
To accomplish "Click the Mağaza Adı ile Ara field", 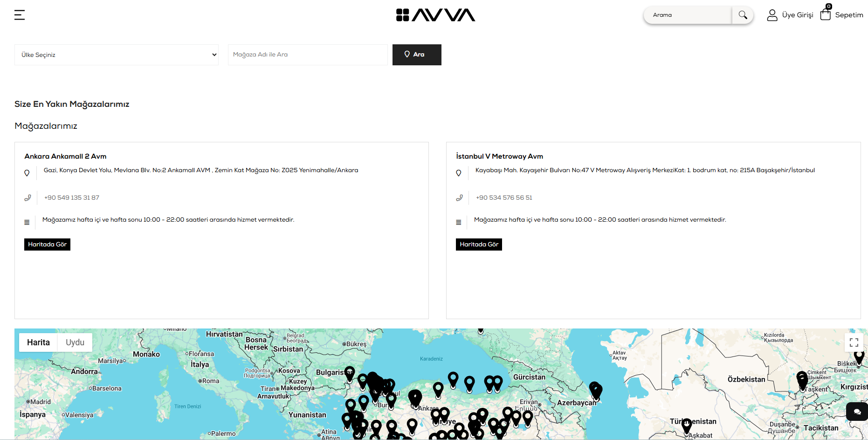I will pos(308,55).
